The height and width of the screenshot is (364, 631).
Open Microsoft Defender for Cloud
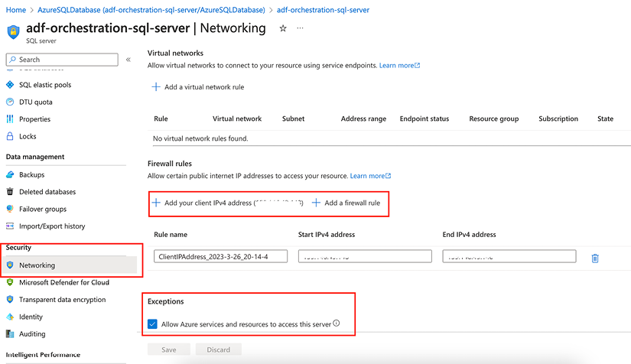click(64, 282)
